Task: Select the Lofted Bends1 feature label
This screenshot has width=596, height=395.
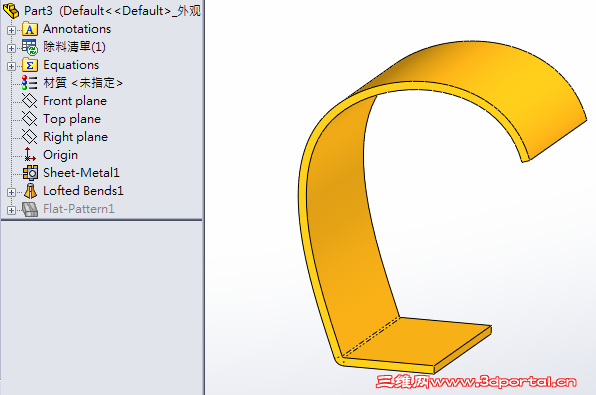Action: [83, 190]
